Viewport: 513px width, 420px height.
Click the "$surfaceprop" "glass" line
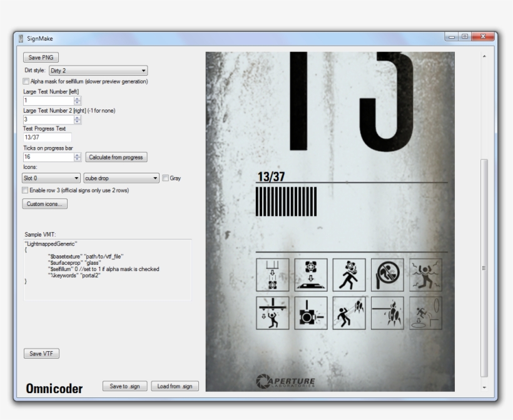[x=74, y=262]
